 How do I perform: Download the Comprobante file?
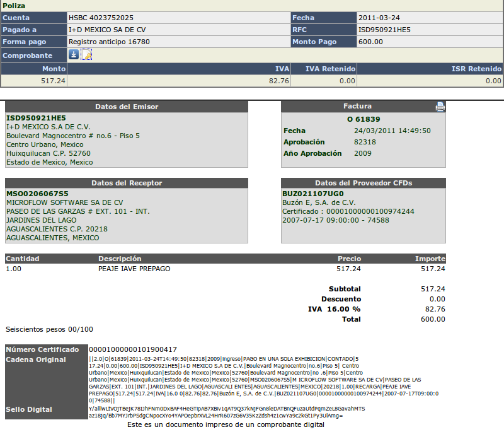pos(74,54)
